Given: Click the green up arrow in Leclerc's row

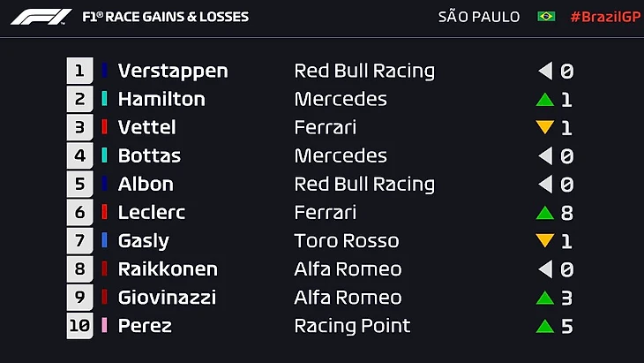Looking at the screenshot, I should (544, 213).
